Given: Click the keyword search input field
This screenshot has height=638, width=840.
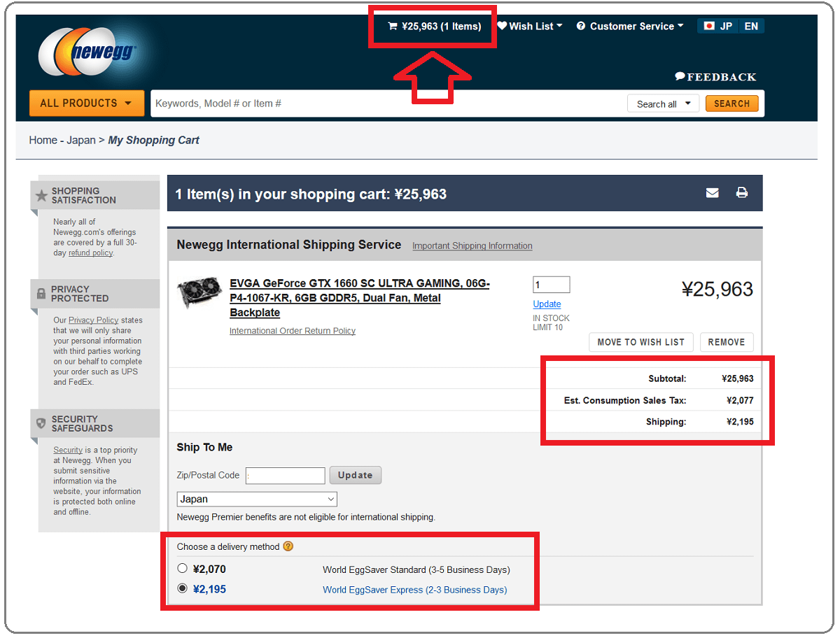Looking at the screenshot, I should coord(387,104).
